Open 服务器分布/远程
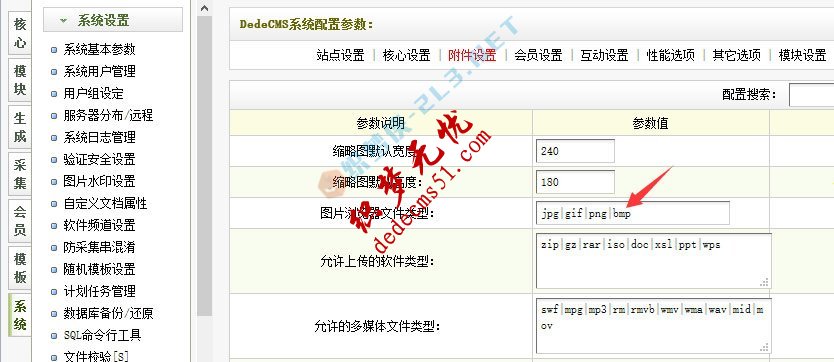834x362 pixels. pyautogui.click(x=108, y=115)
